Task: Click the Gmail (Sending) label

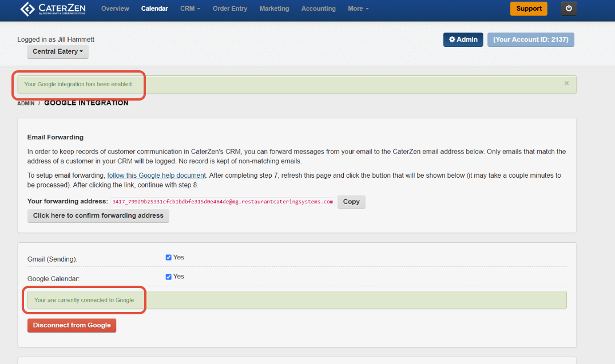Action: click(52, 259)
